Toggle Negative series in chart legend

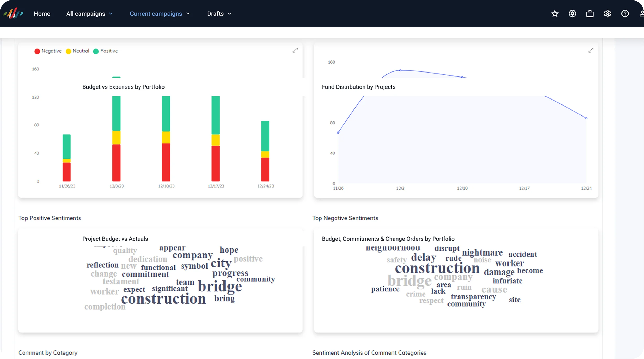coord(48,51)
